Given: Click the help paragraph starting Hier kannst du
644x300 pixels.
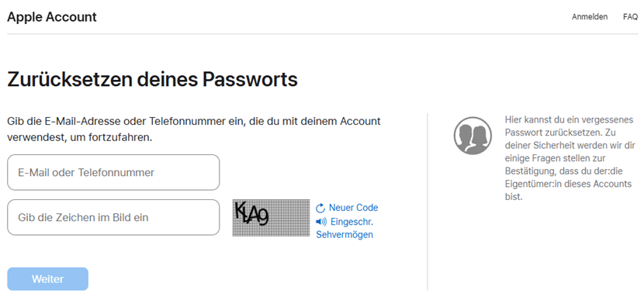Looking at the screenshot, I should click(570, 158).
